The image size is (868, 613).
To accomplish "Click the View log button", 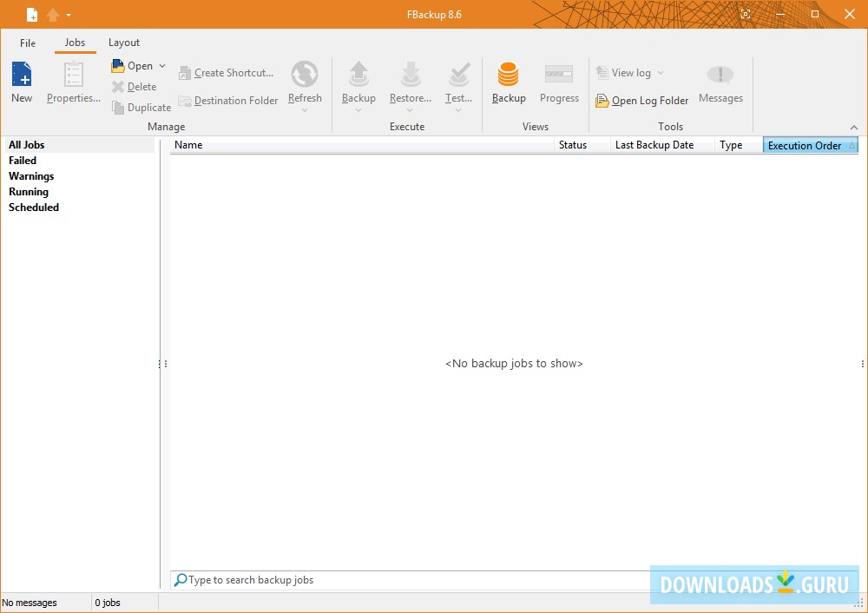I will click(x=624, y=73).
